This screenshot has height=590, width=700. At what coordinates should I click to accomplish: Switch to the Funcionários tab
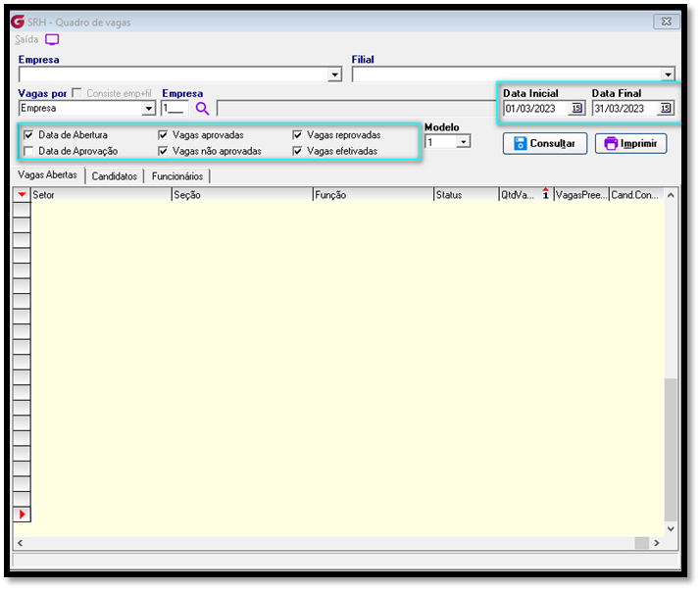pyautogui.click(x=177, y=176)
